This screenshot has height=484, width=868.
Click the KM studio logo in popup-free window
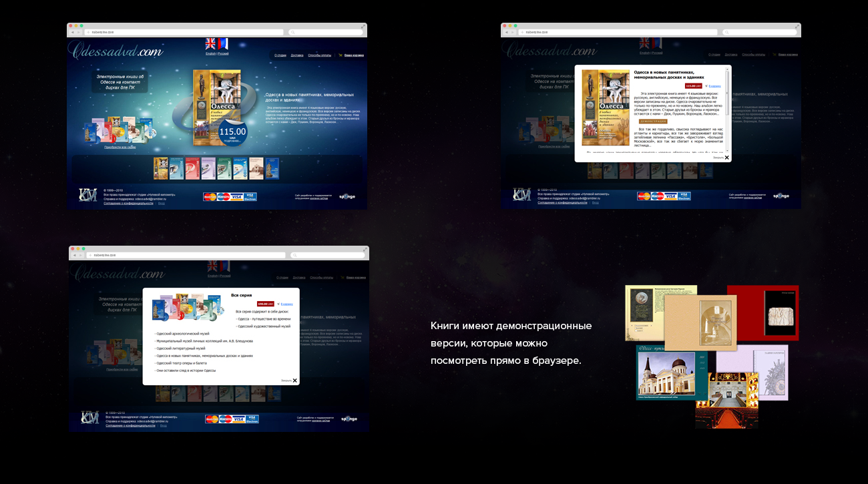pyautogui.click(x=87, y=195)
